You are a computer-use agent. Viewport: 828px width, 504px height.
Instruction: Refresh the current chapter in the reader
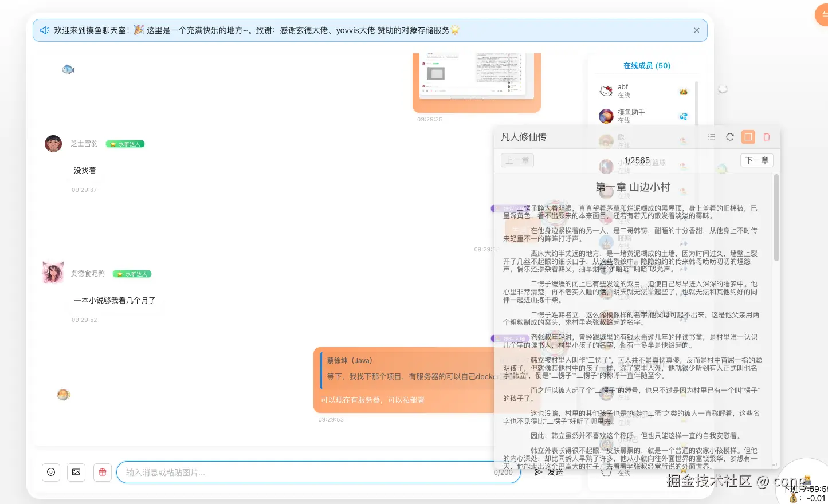[x=730, y=137]
